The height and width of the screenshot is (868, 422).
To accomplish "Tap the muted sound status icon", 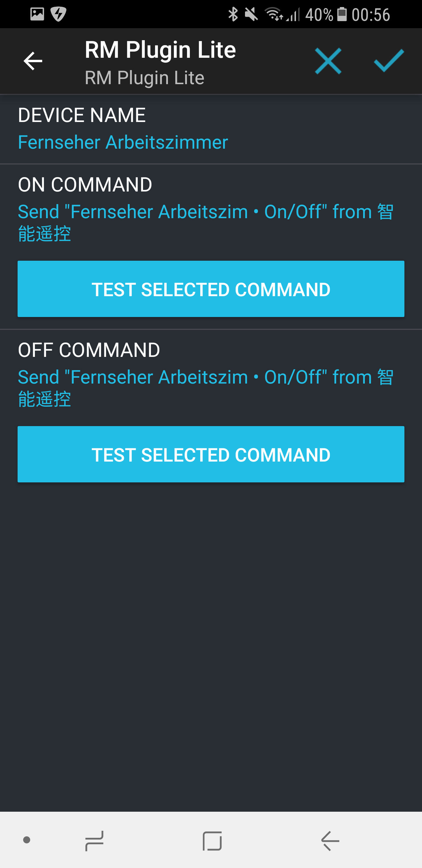I will pos(251,14).
